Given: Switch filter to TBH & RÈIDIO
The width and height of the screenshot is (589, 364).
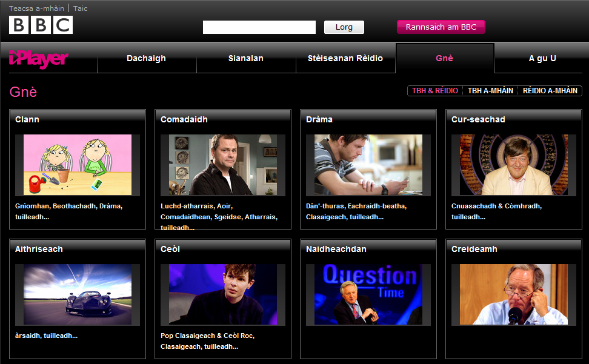Looking at the screenshot, I should click(x=435, y=91).
